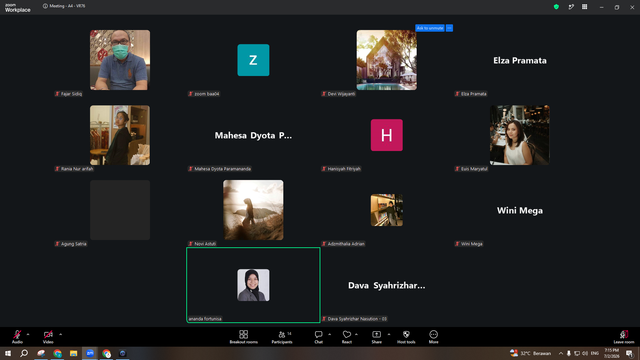Click Ask to unmute on Devi Wijayanti

coord(430,28)
